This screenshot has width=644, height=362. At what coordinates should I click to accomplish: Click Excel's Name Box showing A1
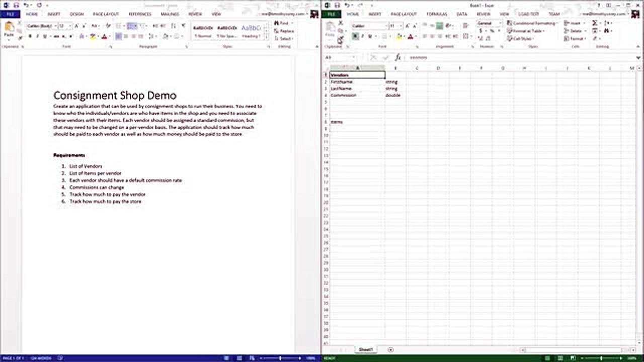click(340, 57)
